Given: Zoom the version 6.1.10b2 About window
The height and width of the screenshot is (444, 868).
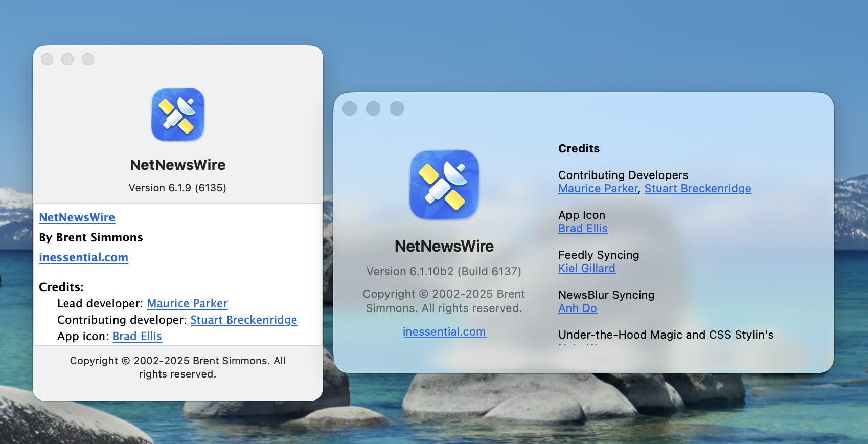Looking at the screenshot, I should coord(397,108).
